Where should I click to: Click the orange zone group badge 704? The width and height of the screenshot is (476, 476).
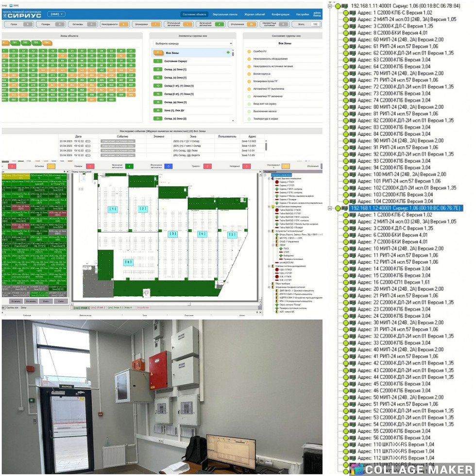coord(47,43)
